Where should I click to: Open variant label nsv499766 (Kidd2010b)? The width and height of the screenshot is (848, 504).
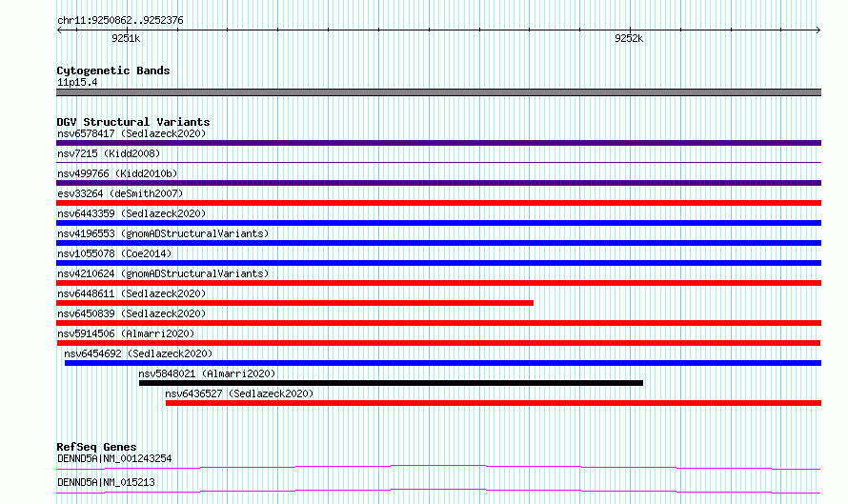pyautogui.click(x=117, y=173)
